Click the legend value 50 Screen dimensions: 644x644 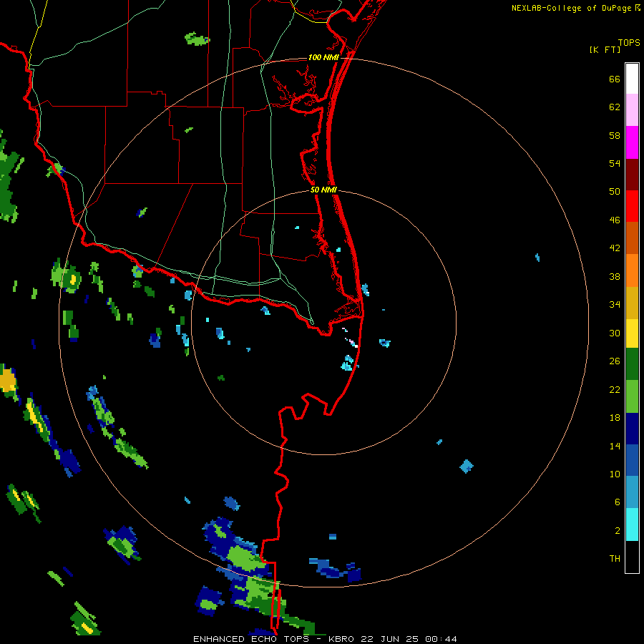[615, 191]
